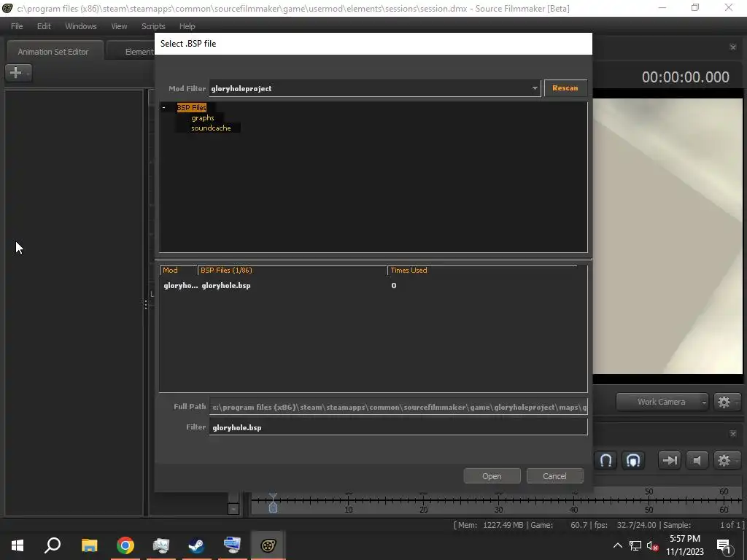Screen dimensions: 747x560
Task: Open the Windows Start menu
Action: 18,545
